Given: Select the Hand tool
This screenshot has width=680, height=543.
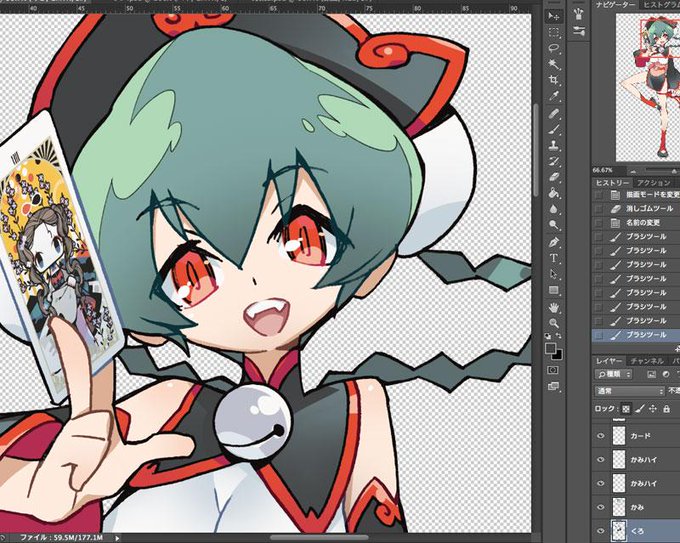Looking at the screenshot, I should [x=554, y=307].
